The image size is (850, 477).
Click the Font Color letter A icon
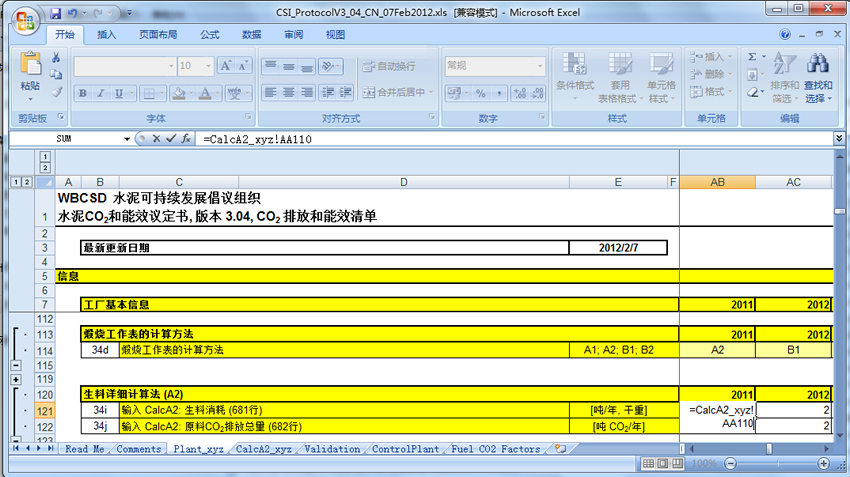205,93
